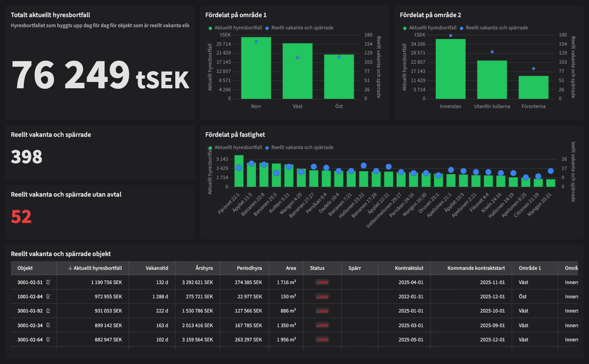This screenshot has width=589, height=364.
Task: Click the blue data point above Väst bar
Action: pos(297,57)
